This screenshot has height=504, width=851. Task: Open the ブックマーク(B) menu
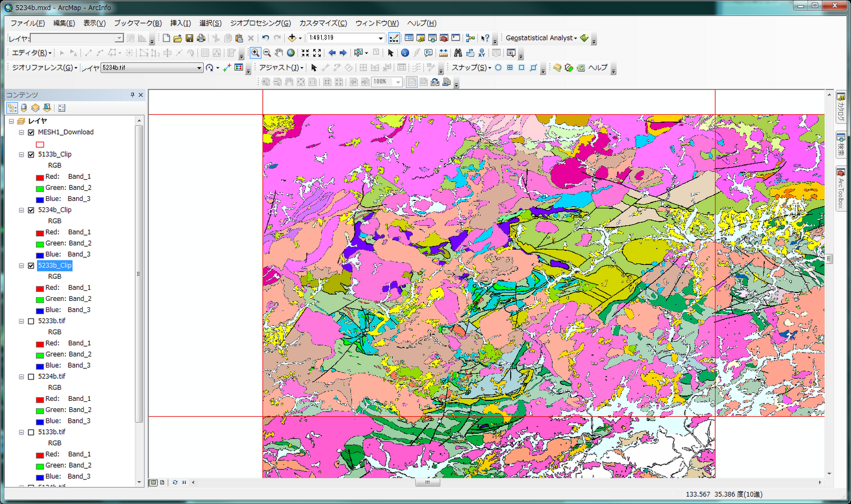click(x=137, y=23)
